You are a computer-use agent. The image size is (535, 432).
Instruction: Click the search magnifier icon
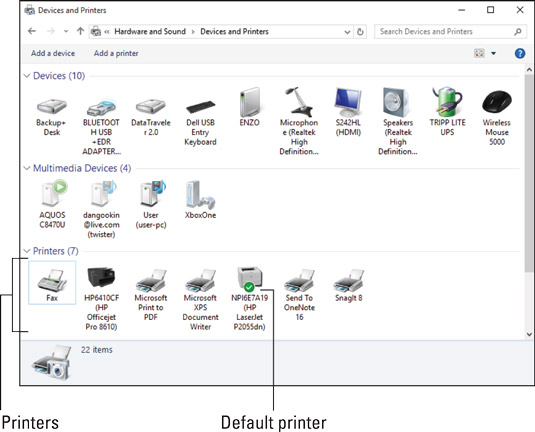(518, 32)
